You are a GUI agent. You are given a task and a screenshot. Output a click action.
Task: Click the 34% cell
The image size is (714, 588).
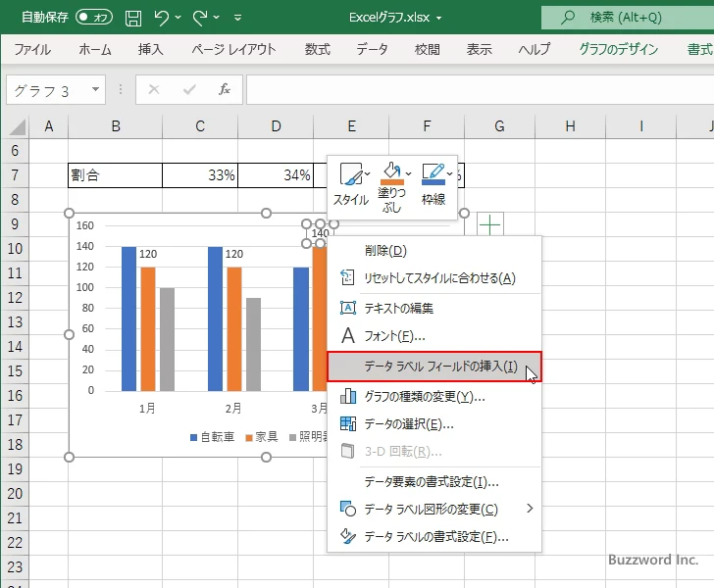(276, 175)
